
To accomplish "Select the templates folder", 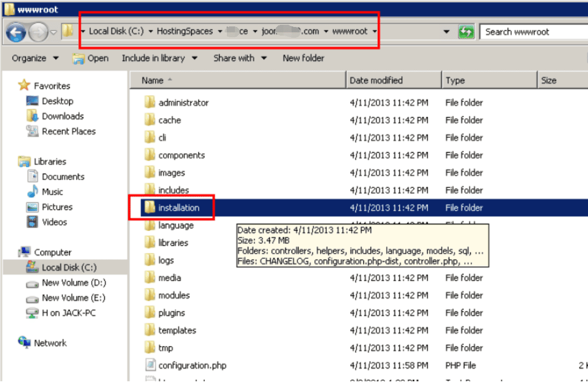I will [170, 330].
